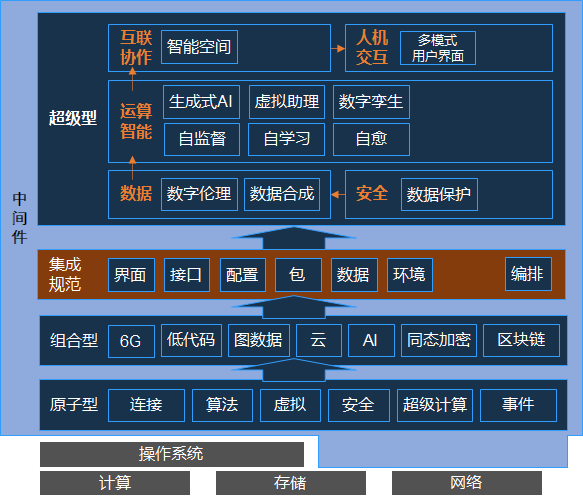Select the 数据保护 box
The height and width of the screenshot is (502, 583).
(439, 194)
